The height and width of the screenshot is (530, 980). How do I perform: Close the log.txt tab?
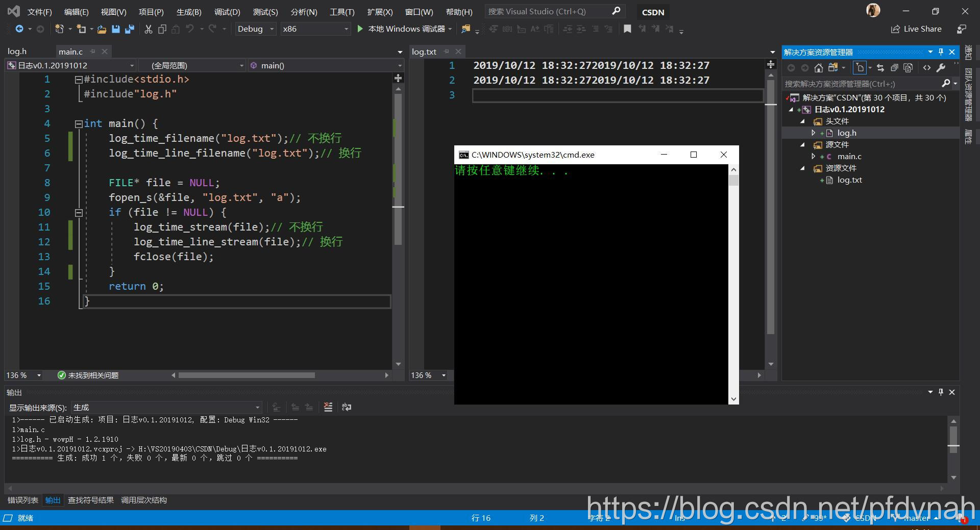point(458,52)
